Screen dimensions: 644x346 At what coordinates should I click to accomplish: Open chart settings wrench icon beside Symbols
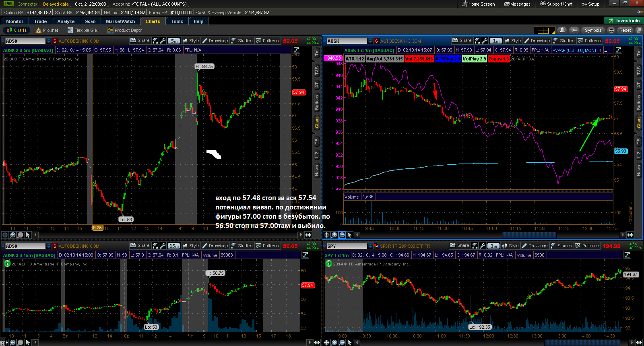tap(574, 30)
